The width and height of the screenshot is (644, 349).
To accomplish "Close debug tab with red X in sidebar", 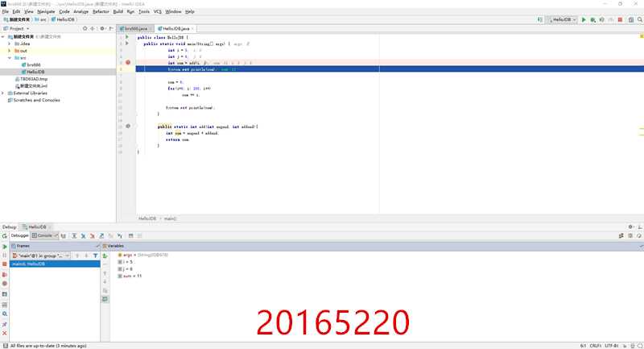I will (5, 334).
